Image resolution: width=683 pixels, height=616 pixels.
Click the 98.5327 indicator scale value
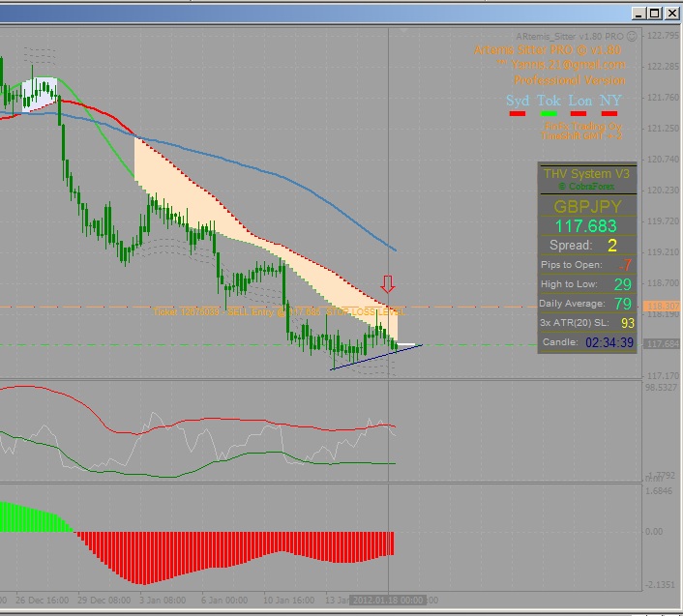coord(661,387)
